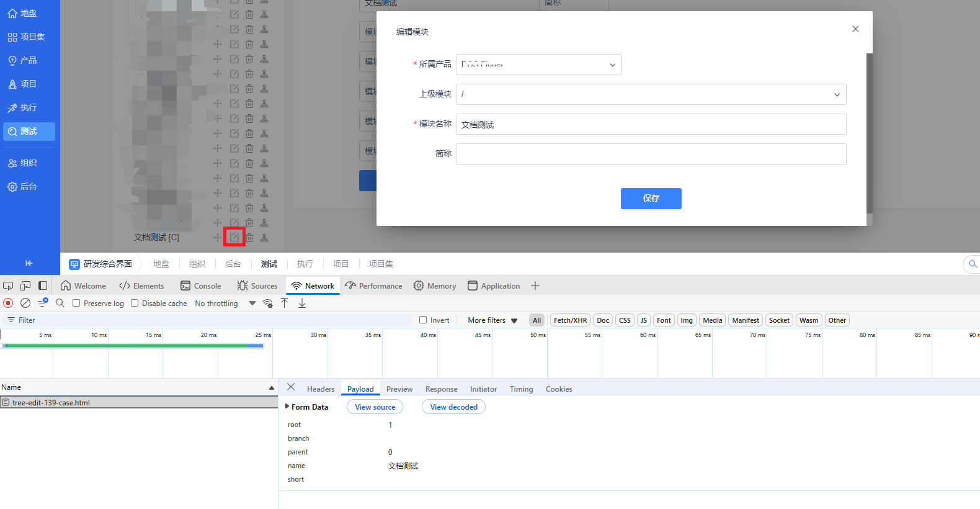
Task: Close the request details pane
Action: click(291, 387)
